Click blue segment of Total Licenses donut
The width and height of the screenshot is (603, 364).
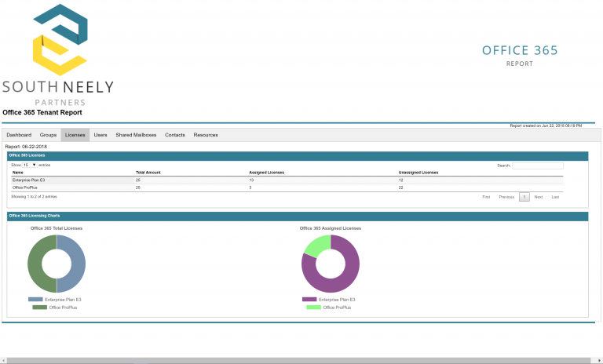[78, 264]
